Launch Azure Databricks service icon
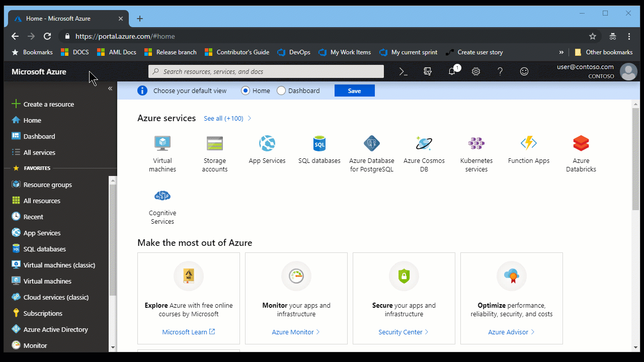This screenshot has height=362, width=644. click(x=581, y=144)
